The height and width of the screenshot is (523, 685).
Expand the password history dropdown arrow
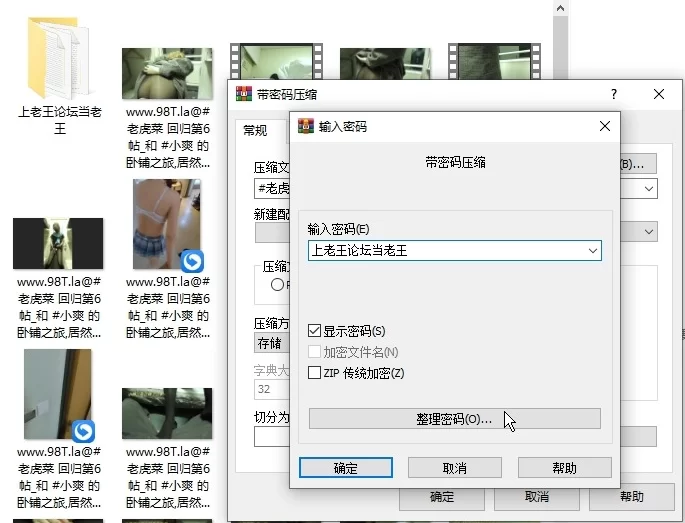click(592, 251)
